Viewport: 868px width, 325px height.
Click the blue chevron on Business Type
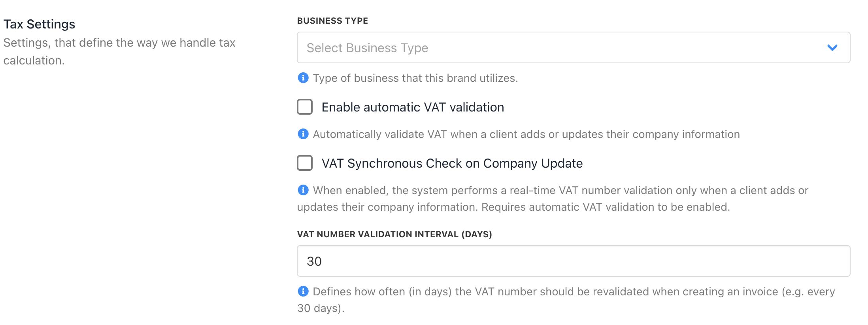click(x=832, y=47)
